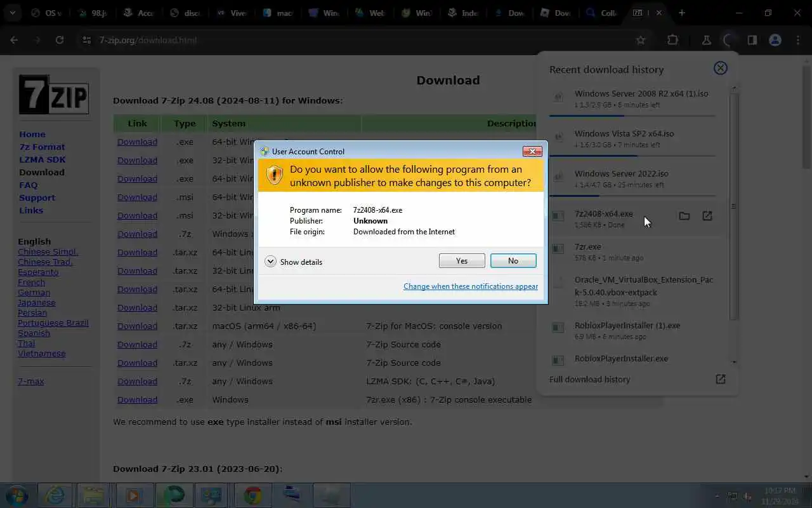Viewport: 812px width, 508px height.
Task: Switch language to Chinese Simpl.
Action: [48, 251]
